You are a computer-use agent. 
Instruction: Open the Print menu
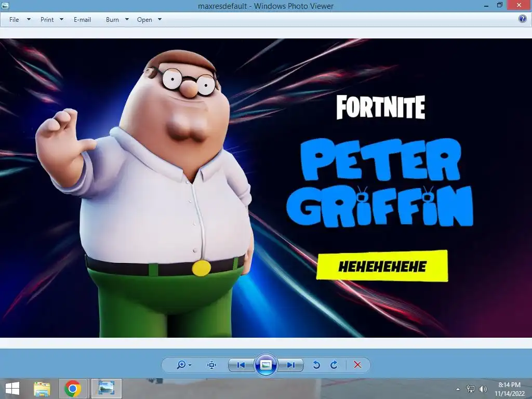pyautogui.click(x=47, y=20)
